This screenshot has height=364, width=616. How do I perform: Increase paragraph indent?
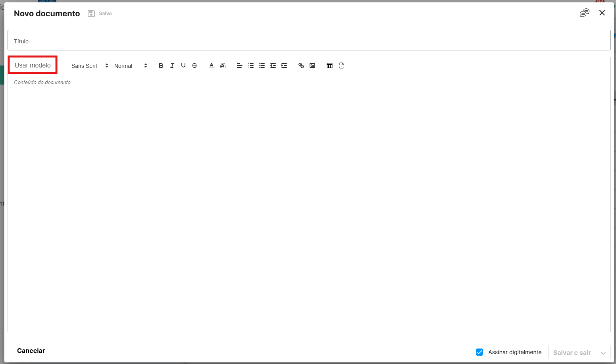[x=284, y=65]
